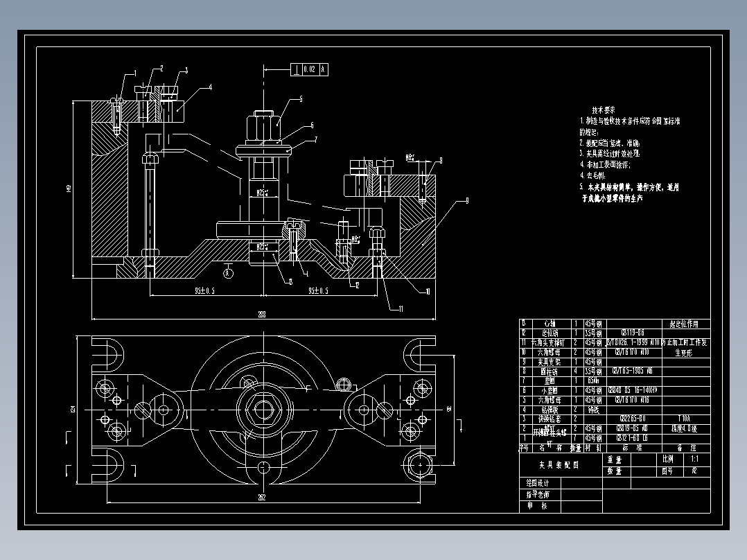Select the datum 'A' circle symbol
747x560 pixels.
[228, 273]
